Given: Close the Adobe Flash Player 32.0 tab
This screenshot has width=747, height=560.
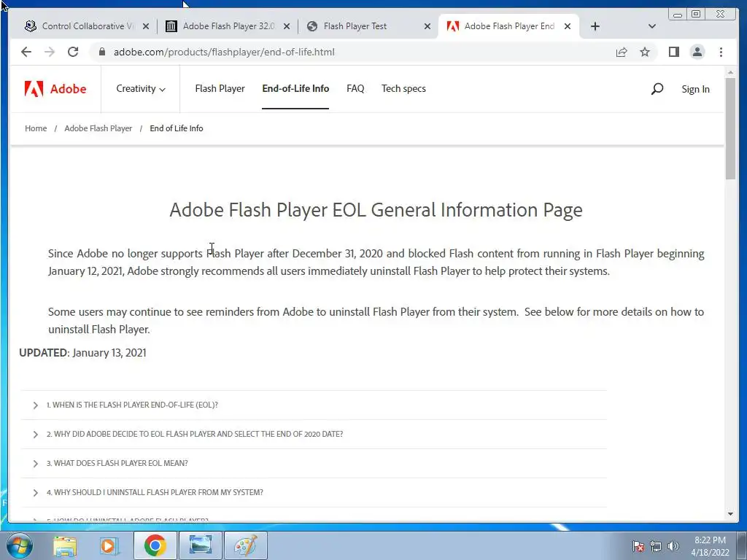Looking at the screenshot, I should click(x=286, y=26).
